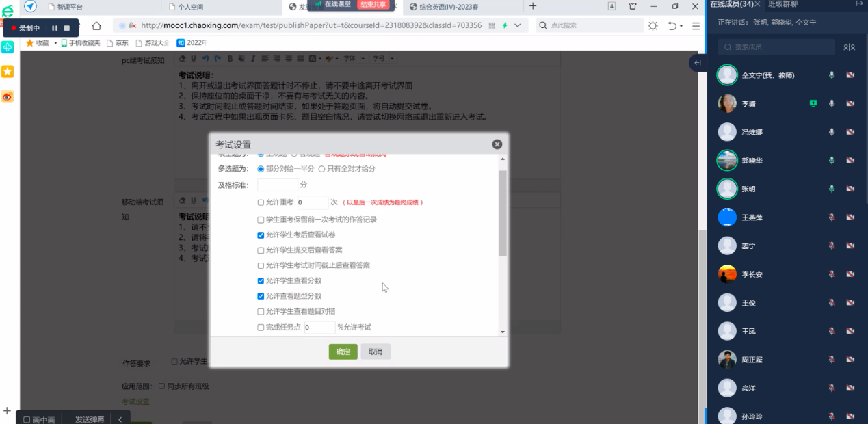Stop the screen recording
Screen dimensions: 868x424
click(67, 28)
